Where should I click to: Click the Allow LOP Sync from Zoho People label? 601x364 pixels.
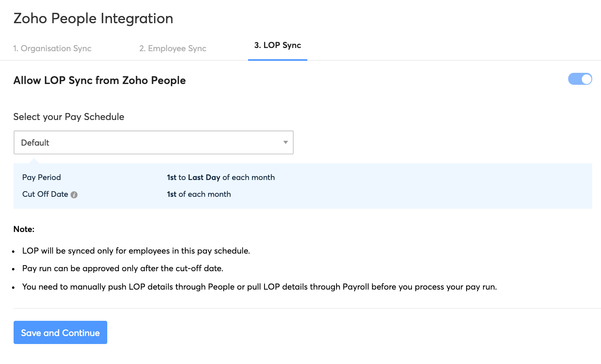coord(100,80)
